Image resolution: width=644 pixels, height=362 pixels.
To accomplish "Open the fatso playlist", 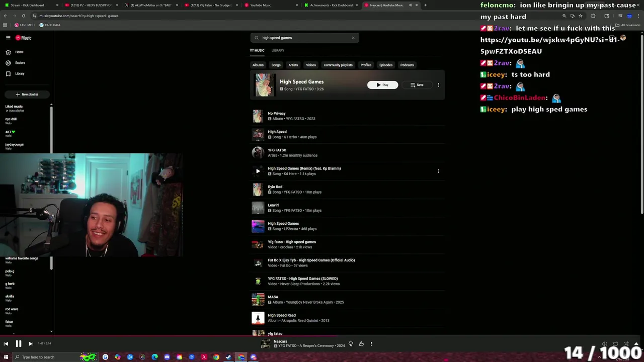I will (x=26, y=323).
